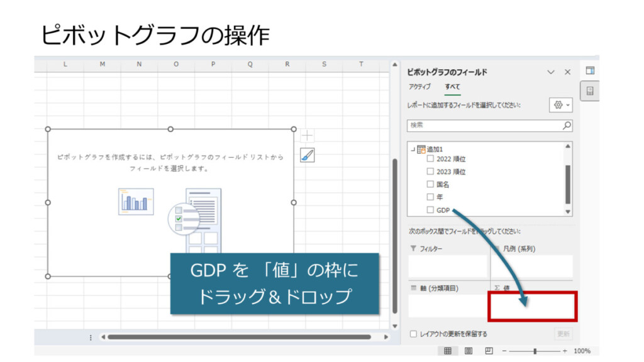Click the chart elements plus icon

click(307, 136)
